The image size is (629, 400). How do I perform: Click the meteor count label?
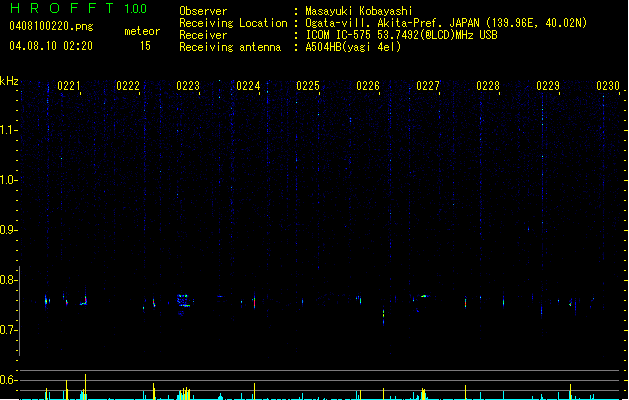[x=142, y=31]
